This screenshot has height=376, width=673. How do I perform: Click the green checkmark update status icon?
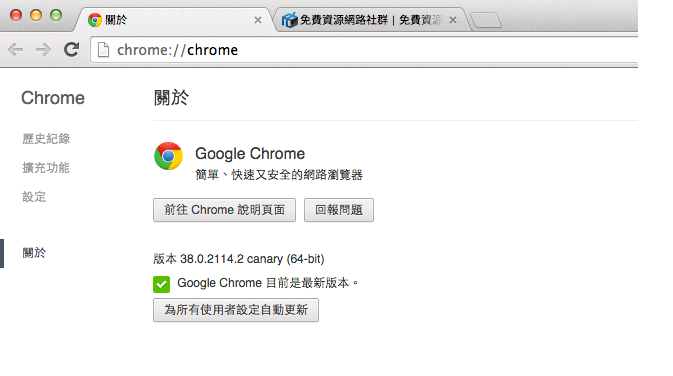click(161, 284)
